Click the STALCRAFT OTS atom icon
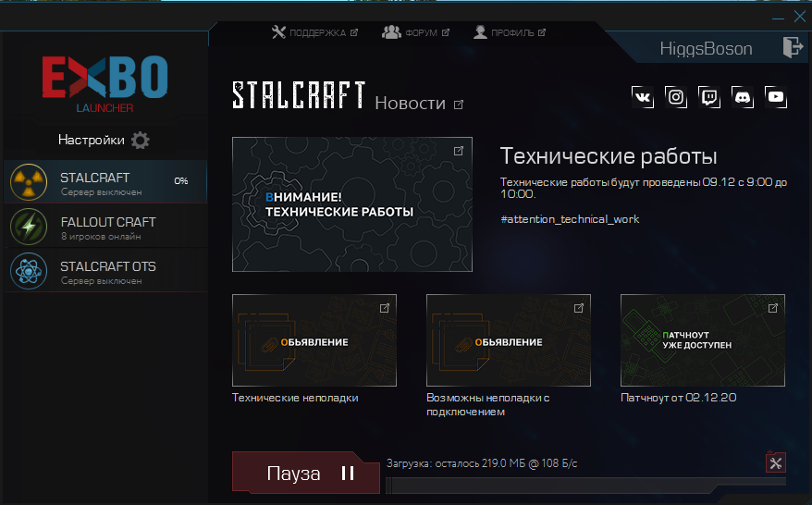812x505 pixels. coord(29,271)
